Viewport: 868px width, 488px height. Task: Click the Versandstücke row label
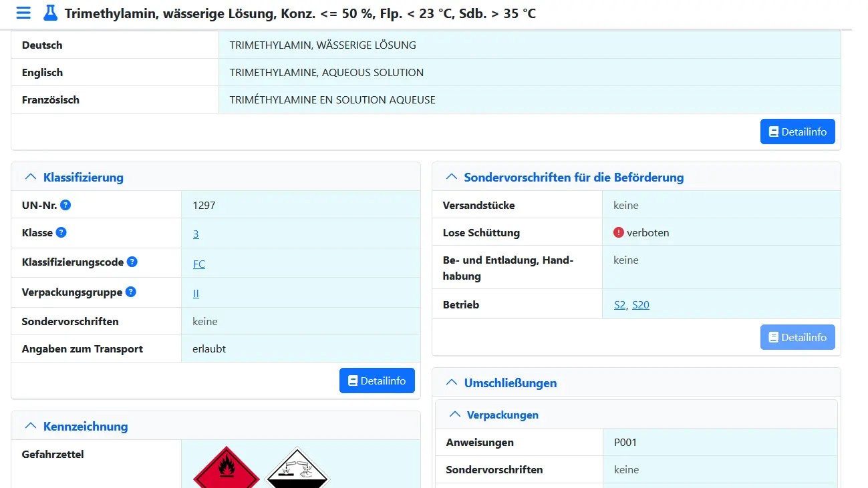pyautogui.click(x=479, y=205)
